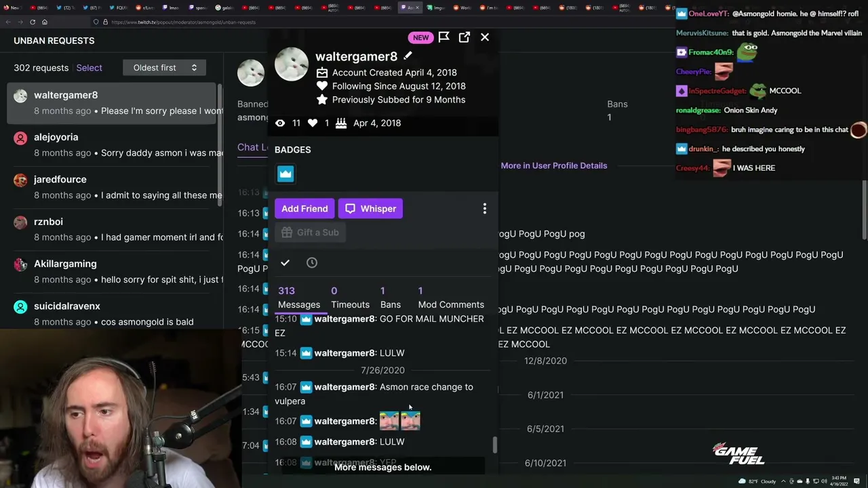Click the Gift a Sub button
The height and width of the screenshot is (488, 868).
tap(311, 232)
